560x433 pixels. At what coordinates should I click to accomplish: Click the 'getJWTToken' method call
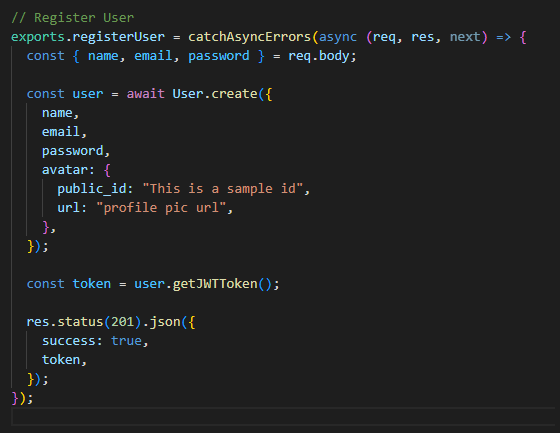[x=215, y=284]
